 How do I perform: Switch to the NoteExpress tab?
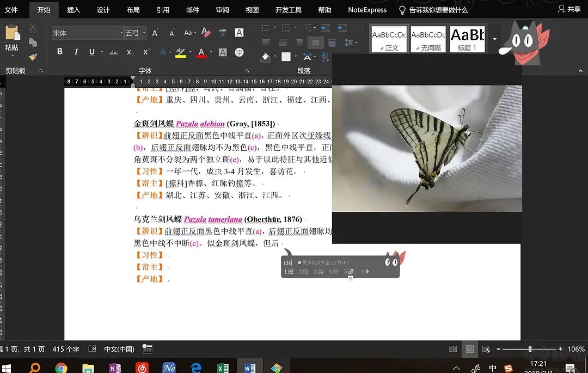click(x=367, y=10)
